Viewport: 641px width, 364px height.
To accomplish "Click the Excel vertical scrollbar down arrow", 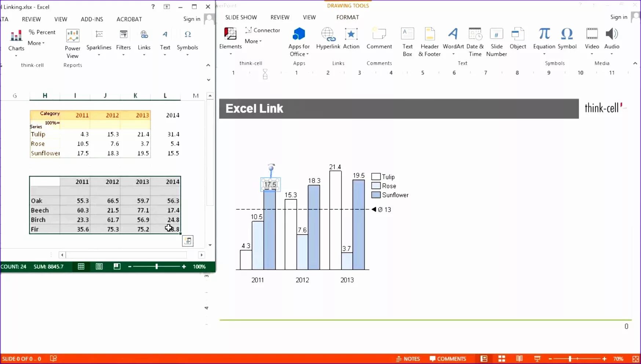I will 210,245.
